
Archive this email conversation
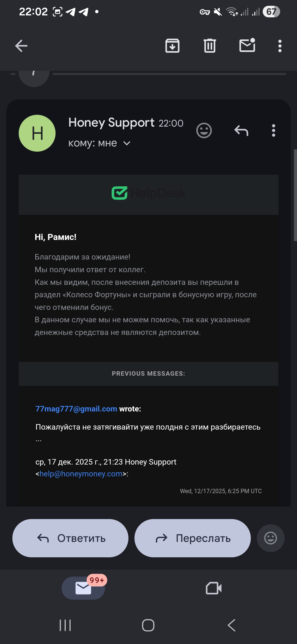pos(172,46)
